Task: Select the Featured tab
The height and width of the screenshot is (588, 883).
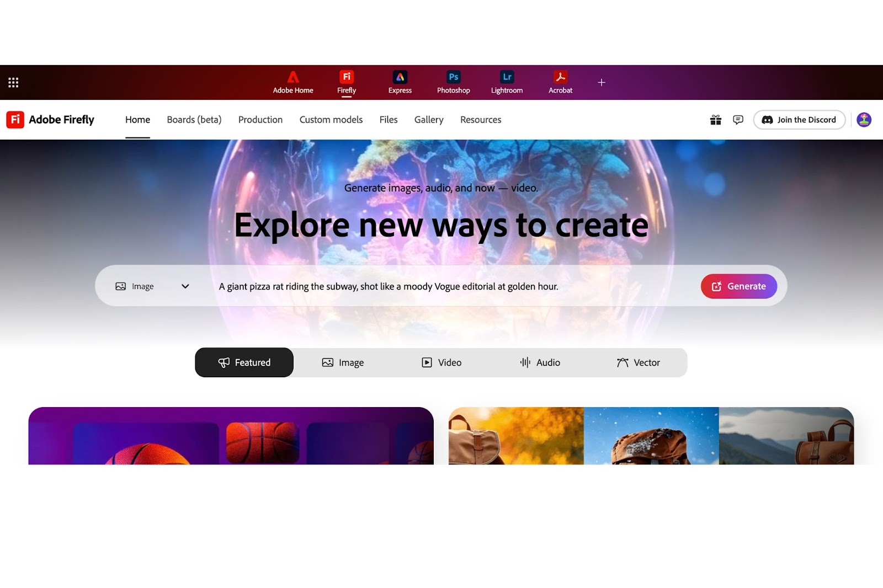Action: tap(244, 362)
